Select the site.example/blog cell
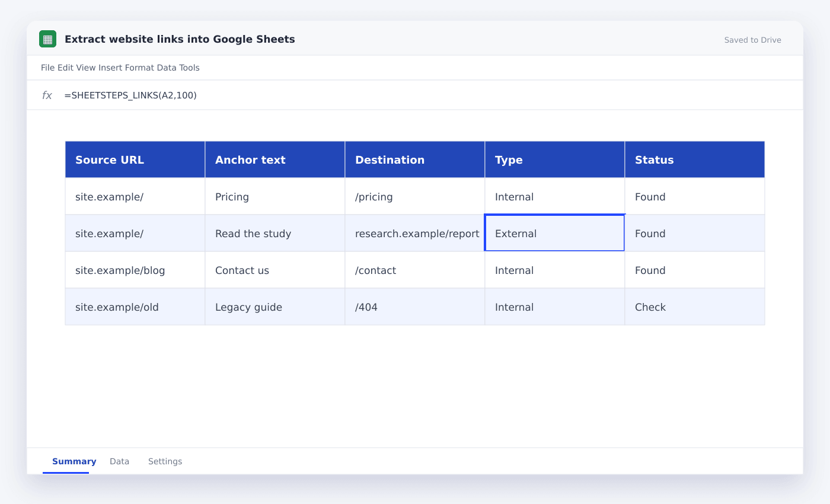Viewport: 830px width, 504px height. (135, 270)
